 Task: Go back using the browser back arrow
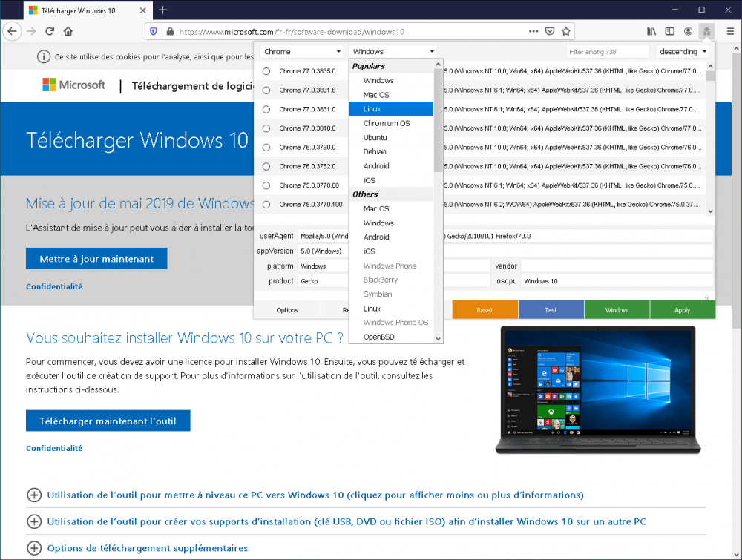tap(13, 32)
